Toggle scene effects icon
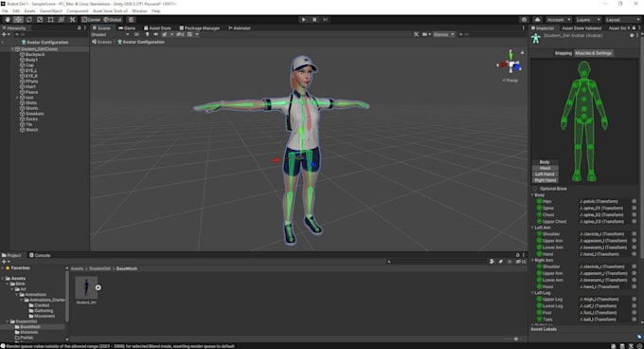This screenshot has width=644, height=349. (x=164, y=34)
